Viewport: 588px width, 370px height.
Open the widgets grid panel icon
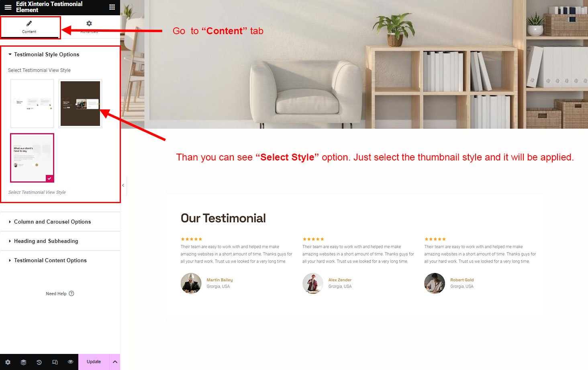pyautogui.click(x=112, y=7)
